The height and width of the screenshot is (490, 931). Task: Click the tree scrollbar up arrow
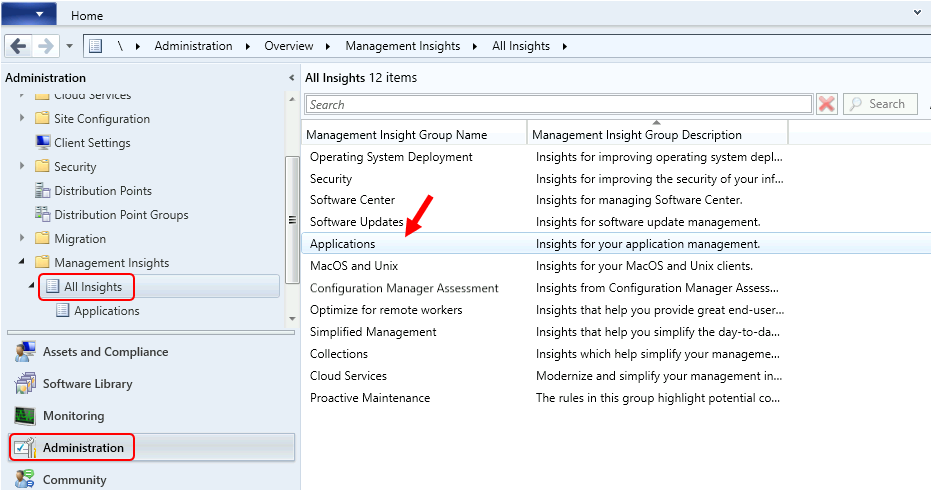pos(292,99)
